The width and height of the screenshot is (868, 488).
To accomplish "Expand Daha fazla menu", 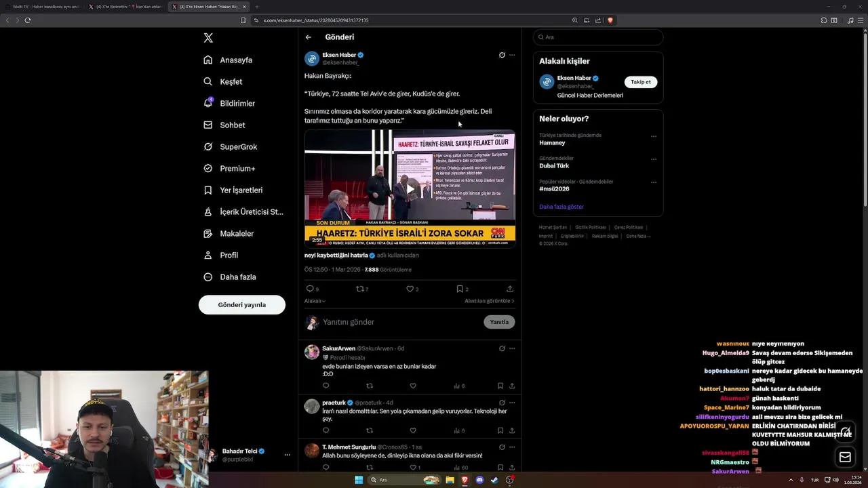I will pos(230,277).
